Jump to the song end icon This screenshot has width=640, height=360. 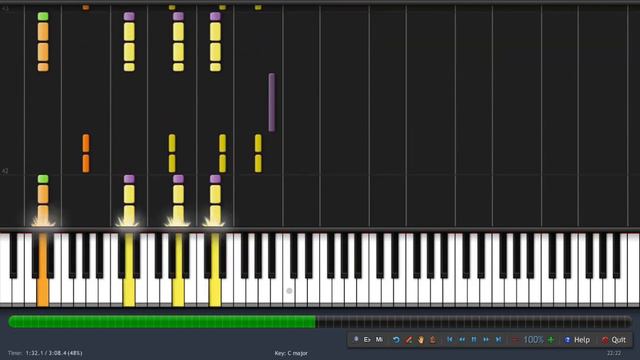pos(498,340)
